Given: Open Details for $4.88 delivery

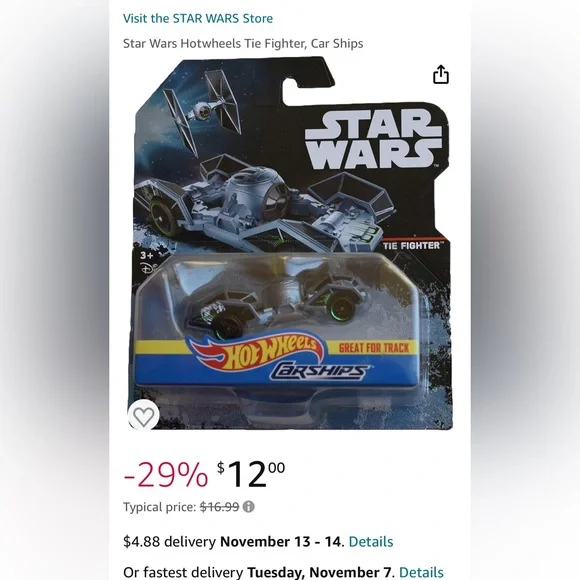Looking at the screenshot, I should pos(371,542).
